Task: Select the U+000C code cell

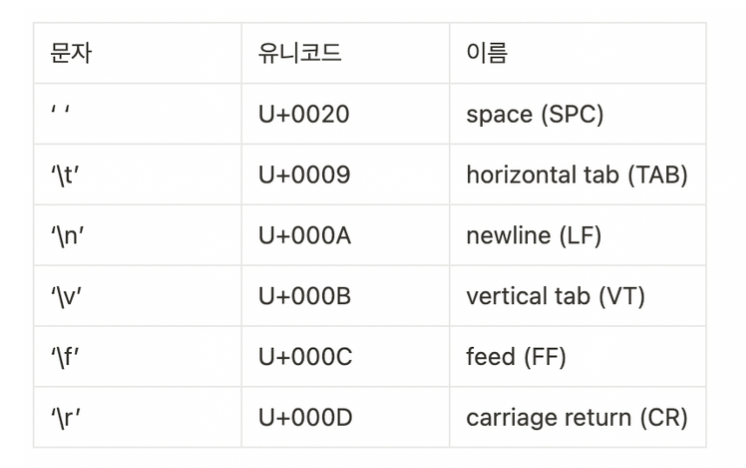Action: pyautogui.click(x=345, y=357)
